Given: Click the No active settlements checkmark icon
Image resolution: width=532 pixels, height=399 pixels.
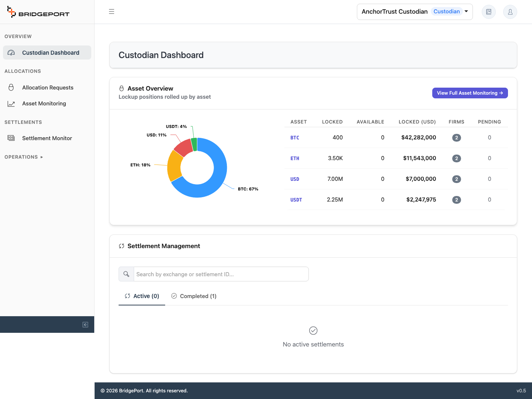Looking at the screenshot, I should [x=313, y=331].
